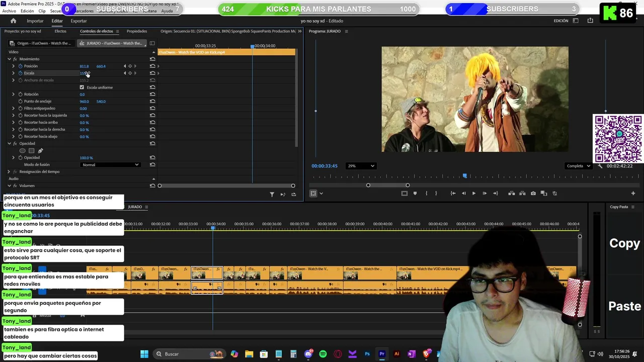Open program monitor settings wrench

[x=600, y=166]
